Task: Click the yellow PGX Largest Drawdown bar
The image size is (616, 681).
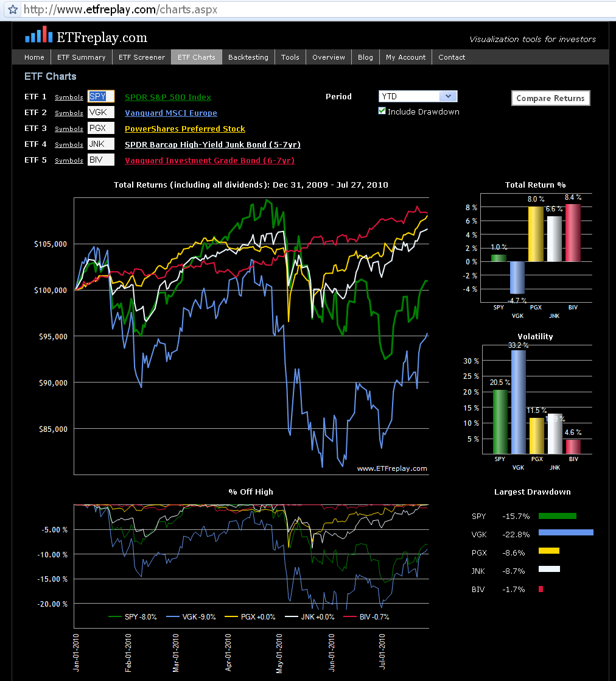Action: [x=549, y=551]
